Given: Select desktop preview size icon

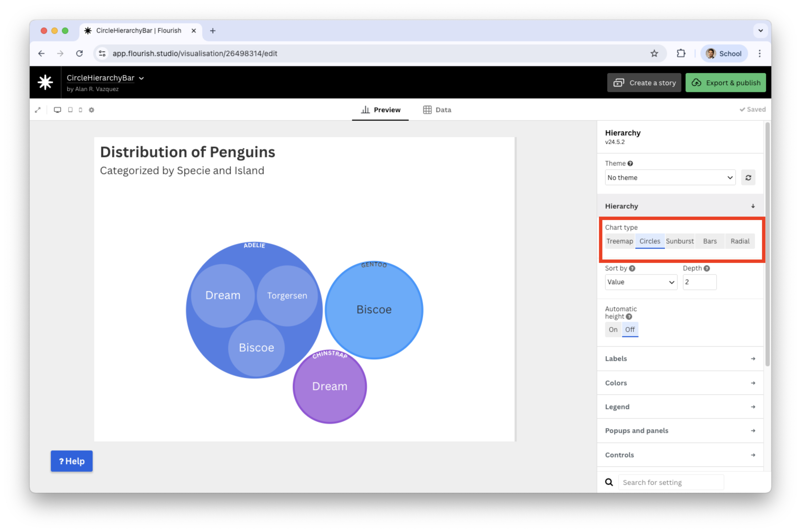Looking at the screenshot, I should pos(57,110).
